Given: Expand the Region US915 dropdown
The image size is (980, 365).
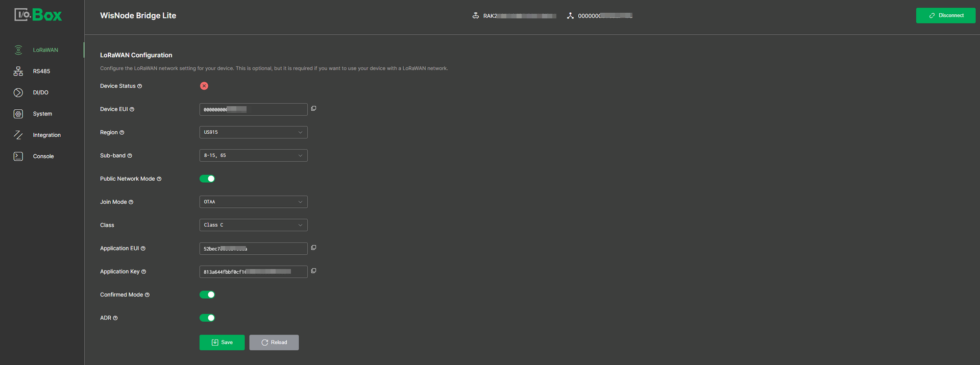Looking at the screenshot, I should click(x=253, y=132).
